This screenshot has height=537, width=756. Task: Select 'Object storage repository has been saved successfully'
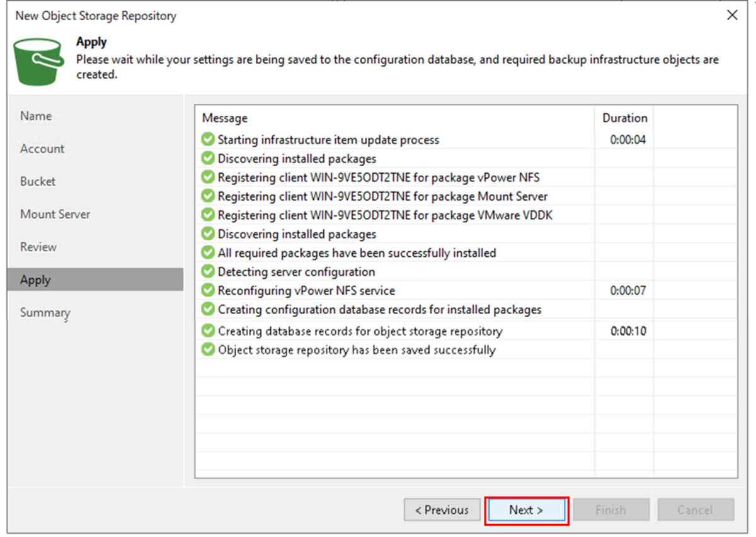(x=466, y=349)
